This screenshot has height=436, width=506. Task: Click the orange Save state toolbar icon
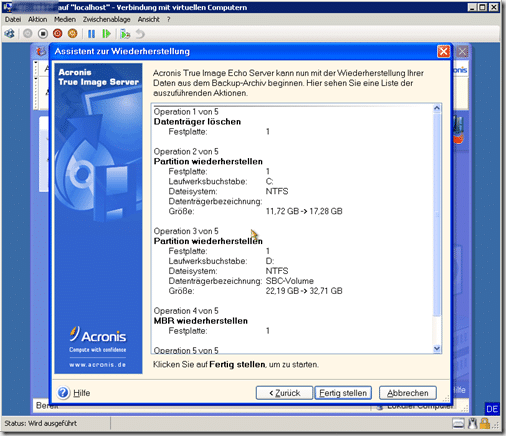click(x=72, y=33)
